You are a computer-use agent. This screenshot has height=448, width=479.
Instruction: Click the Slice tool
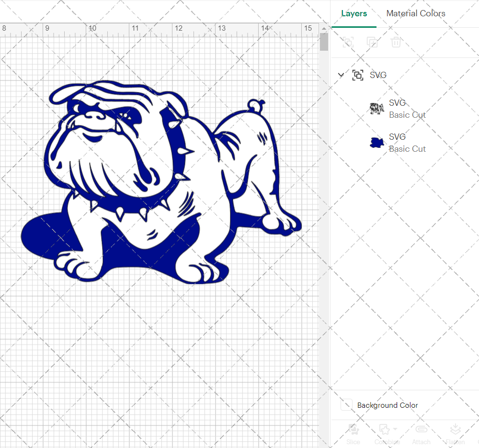[x=353, y=434]
